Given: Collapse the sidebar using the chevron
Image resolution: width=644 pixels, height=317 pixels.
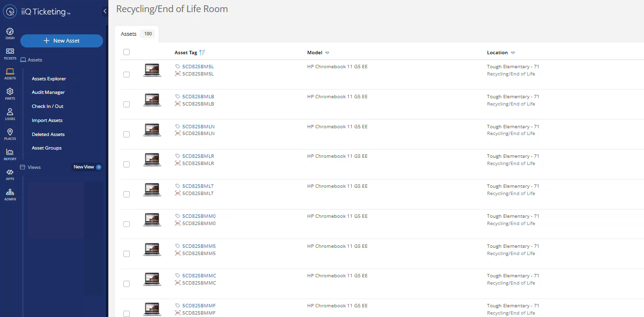Looking at the screenshot, I should tap(105, 11).
